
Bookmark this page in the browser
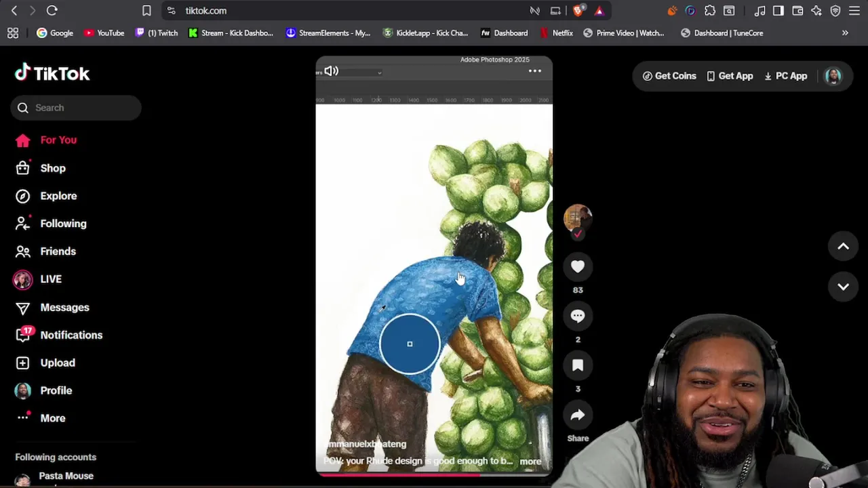pyautogui.click(x=146, y=10)
